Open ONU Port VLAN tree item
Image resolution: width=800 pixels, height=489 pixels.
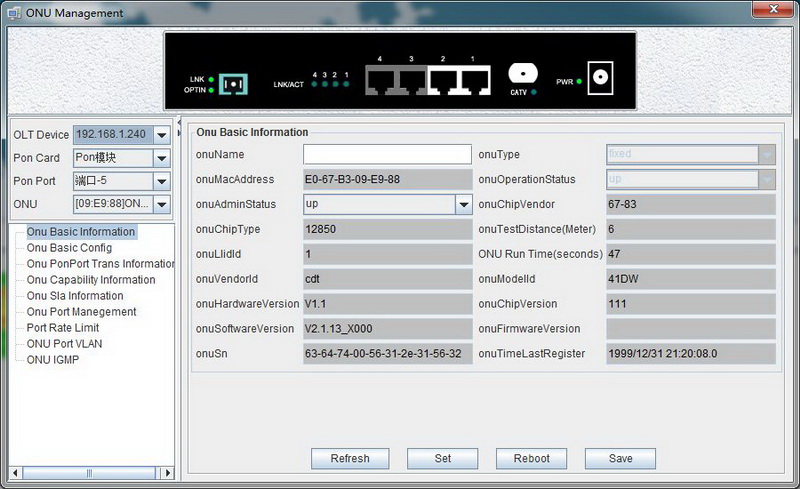pos(64,344)
